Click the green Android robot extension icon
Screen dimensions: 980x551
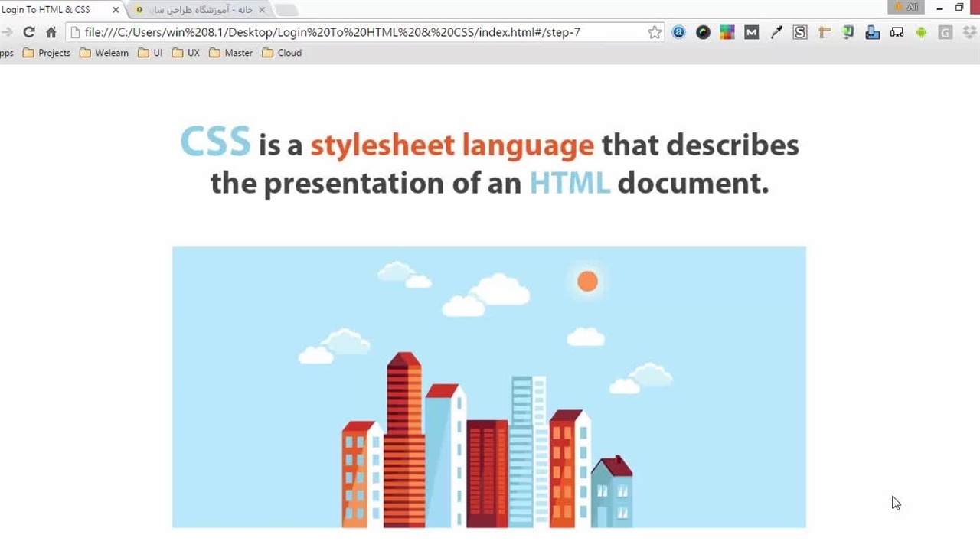(x=921, y=32)
